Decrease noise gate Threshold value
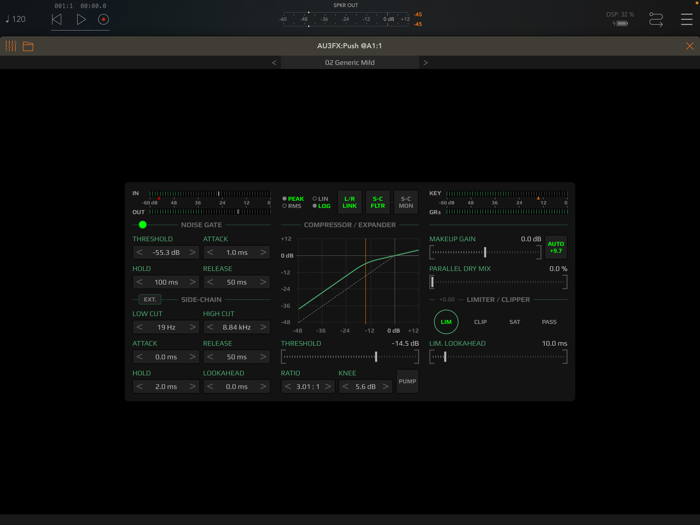Viewport: 700px width, 525px height. (x=140, y=252)
